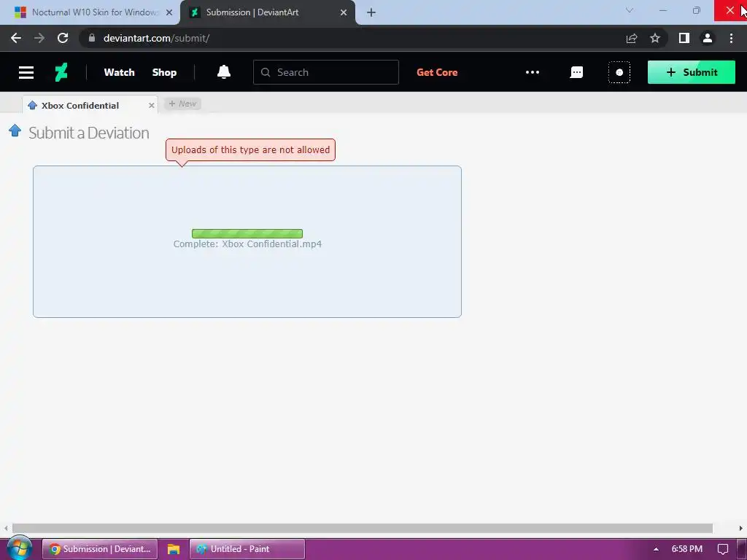
Task: Reload the page with refresh icon
Action: [x=63, y=38]
